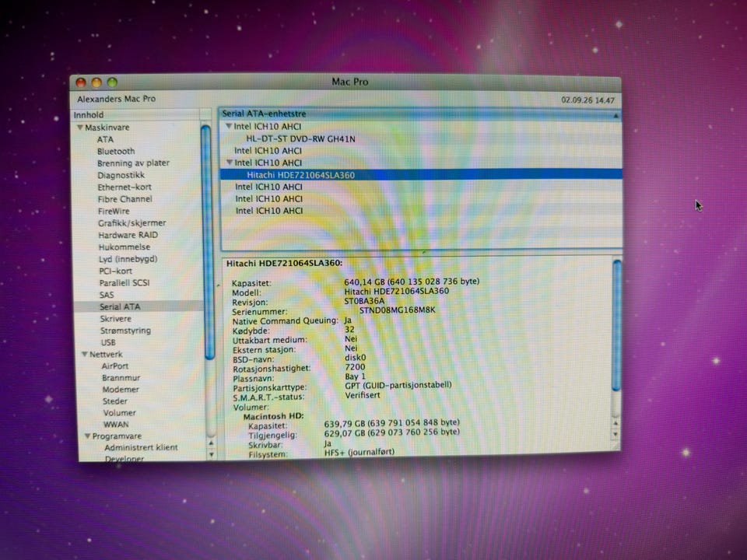Click the sidebar scrollbar thumb
The width and height of the screenshot is (747, 560).
(207, 242)
